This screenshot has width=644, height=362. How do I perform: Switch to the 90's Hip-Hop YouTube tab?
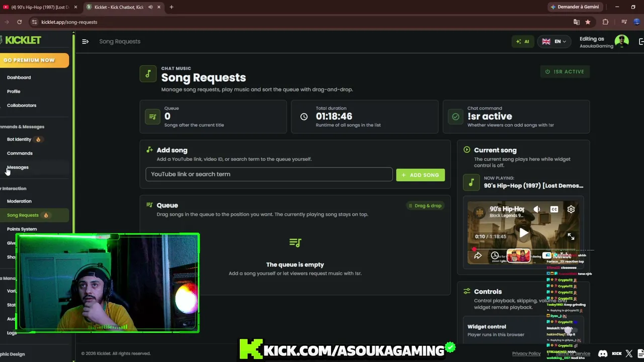(x=39, y=7)
